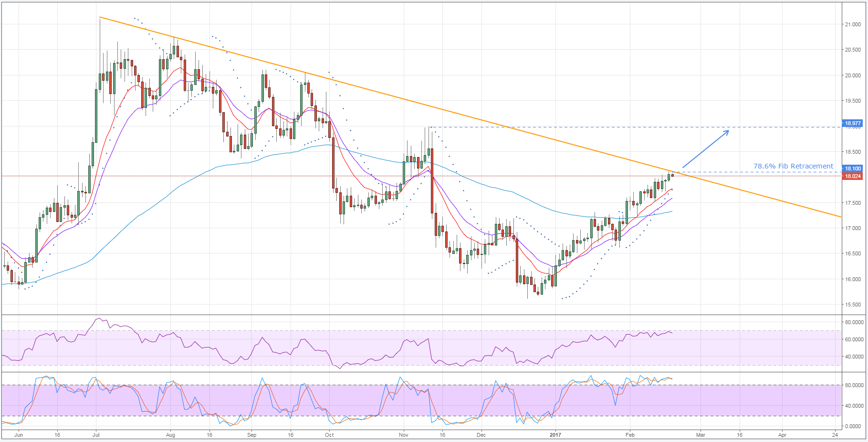Image resolution: width=868 pixels, height=442 pixels.
Task: Click the 16.000 price axis label
Action: [x=853, y=279]
